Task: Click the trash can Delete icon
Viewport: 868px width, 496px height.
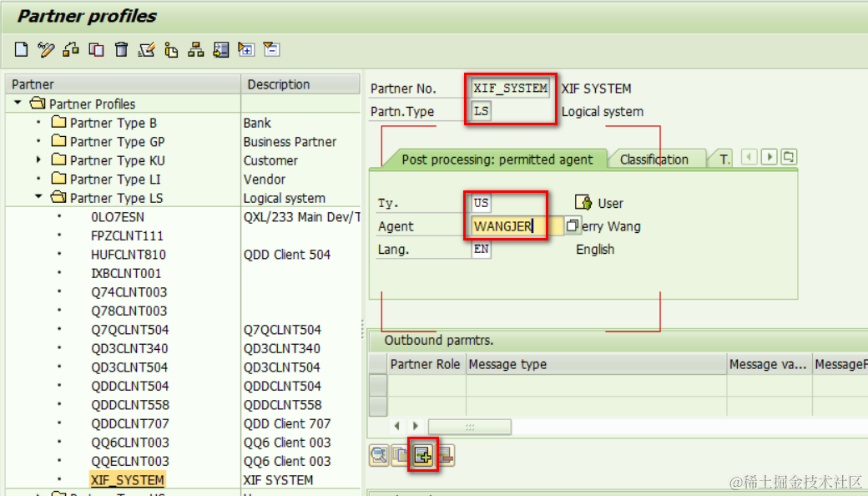Action: 121,49
